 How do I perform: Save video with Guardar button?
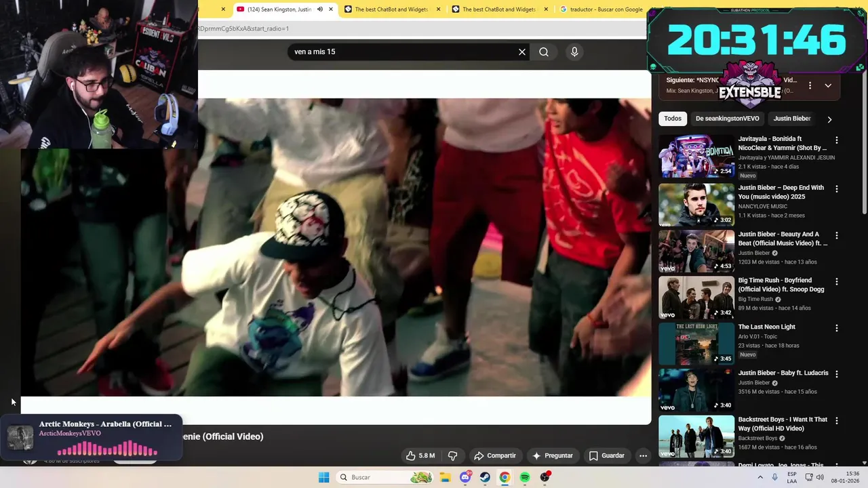click(606, 455)
